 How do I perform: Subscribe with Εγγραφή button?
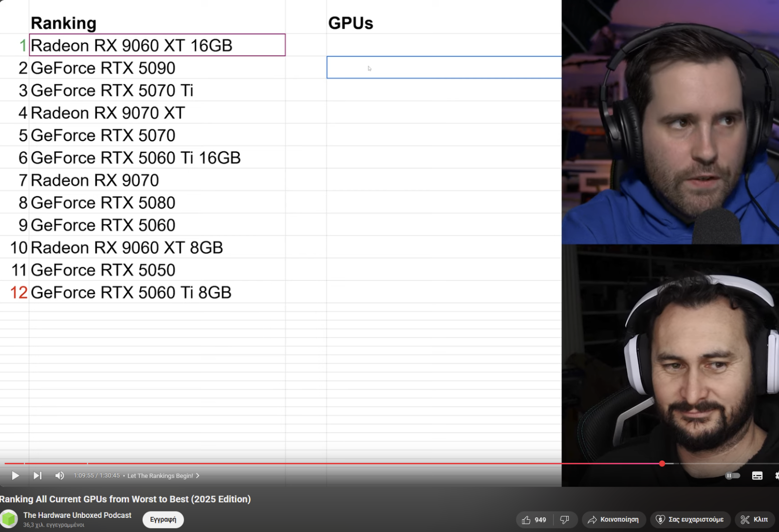163,520
